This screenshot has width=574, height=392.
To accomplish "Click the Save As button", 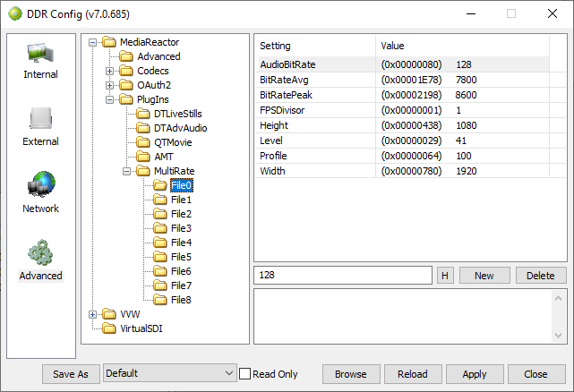I will click(x=71, y=374).
